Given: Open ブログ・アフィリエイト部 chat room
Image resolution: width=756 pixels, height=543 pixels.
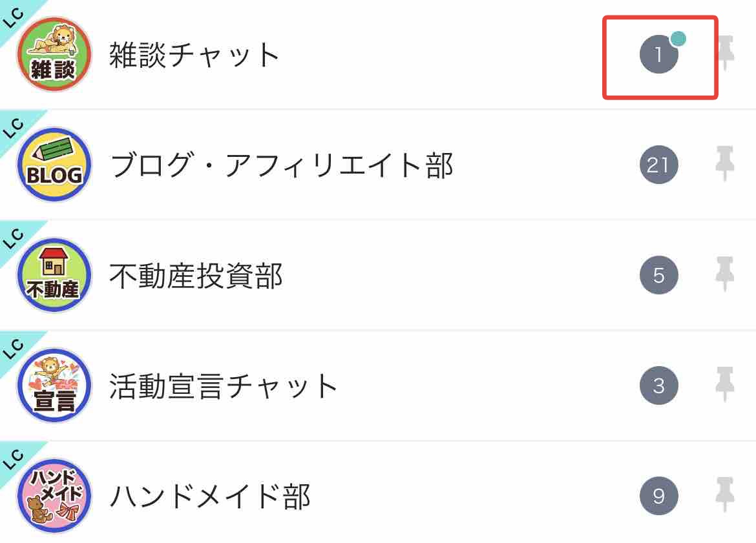Looking at the screenshot, I should [x=378, y=165].
